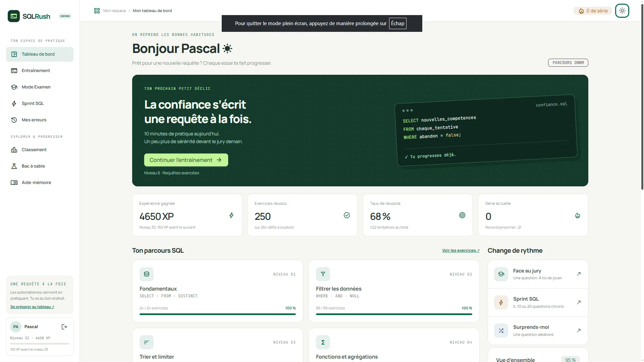The width and height of the screenshot is (644, 362).
Task: Click the logout icon next to Pascal
Action: [x=64, y=327]
